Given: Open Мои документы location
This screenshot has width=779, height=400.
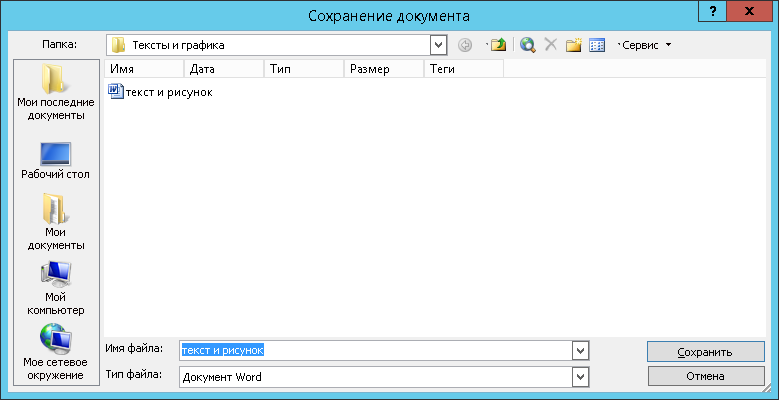Looking at the screenshot, I should coord(56,222).
